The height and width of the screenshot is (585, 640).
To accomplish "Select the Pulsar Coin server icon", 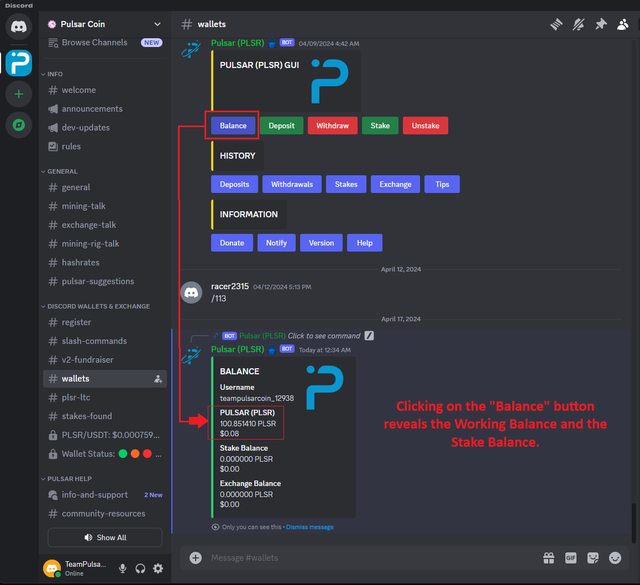I will click(19, 63).
